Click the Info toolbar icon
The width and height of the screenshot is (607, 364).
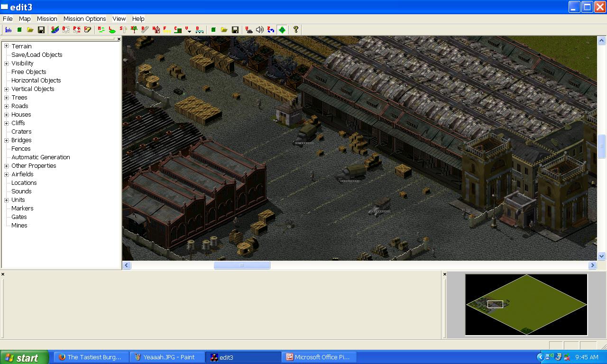(x=8, y=30)
